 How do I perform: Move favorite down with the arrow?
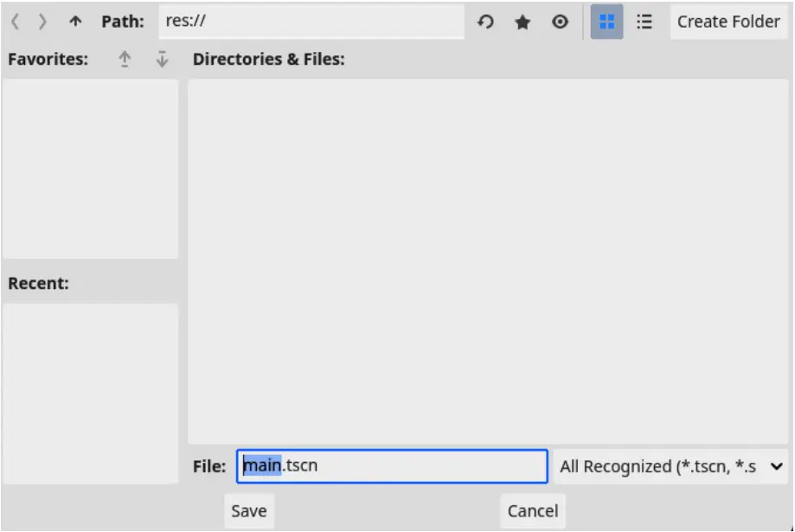pos(161,60)
